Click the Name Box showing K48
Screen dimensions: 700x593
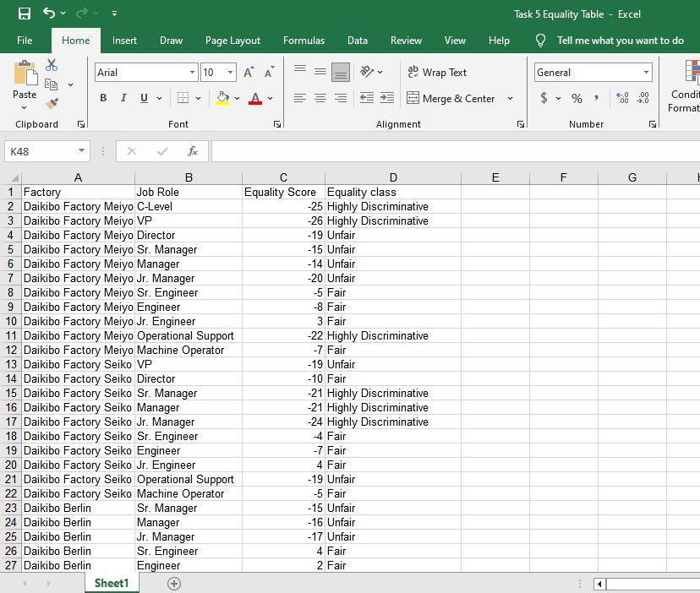point(46,151)
